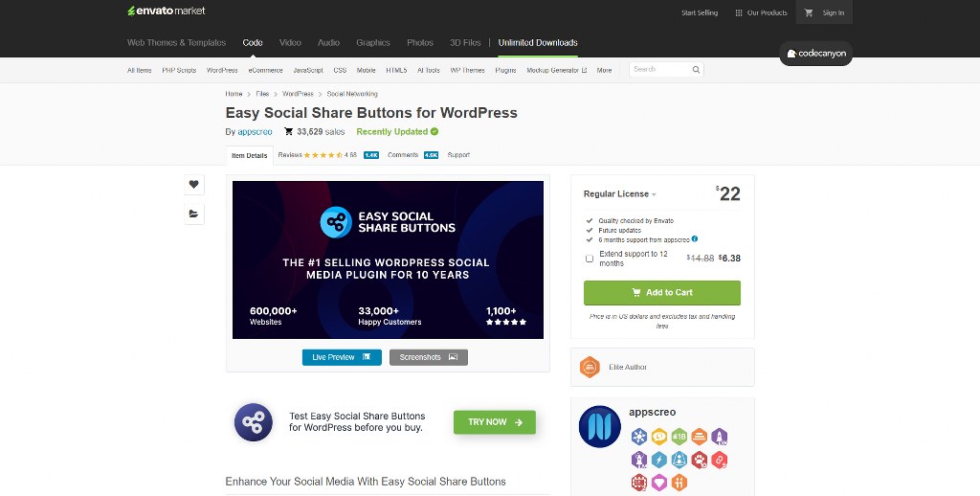
Task: Go to Unlimited Downloads
Action: (x=538, y=42)
